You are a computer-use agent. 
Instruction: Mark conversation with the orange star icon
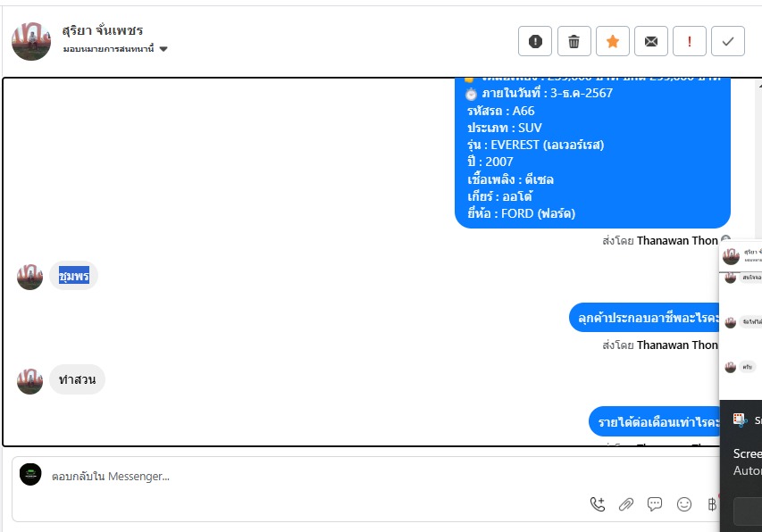click(612, 41)
